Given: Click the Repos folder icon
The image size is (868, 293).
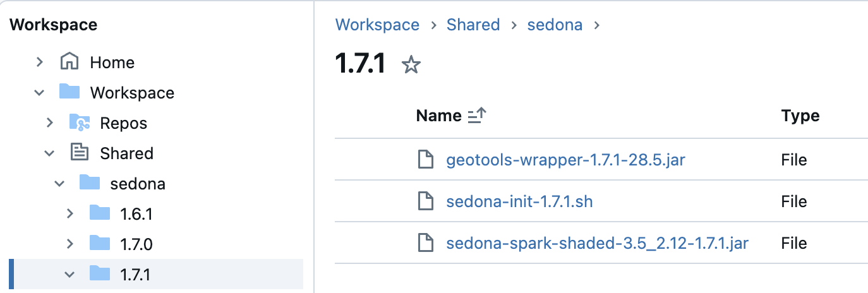Looking at the screenshot, I should coord(79,123).
